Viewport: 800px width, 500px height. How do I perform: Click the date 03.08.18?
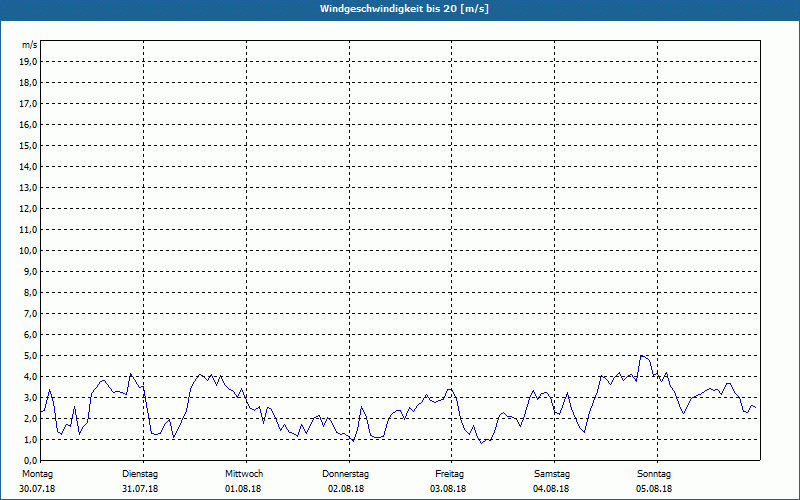coord(449,489)
